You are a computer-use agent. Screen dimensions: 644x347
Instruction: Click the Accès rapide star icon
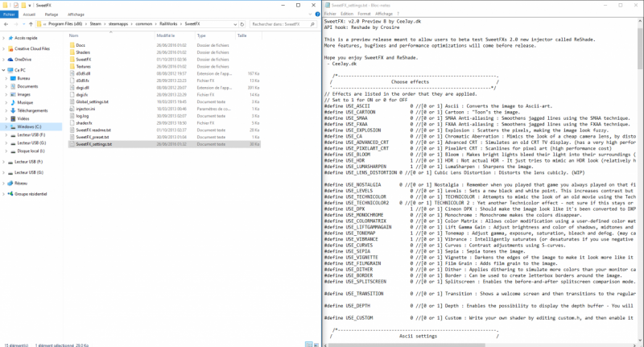(x=10, y=38)
